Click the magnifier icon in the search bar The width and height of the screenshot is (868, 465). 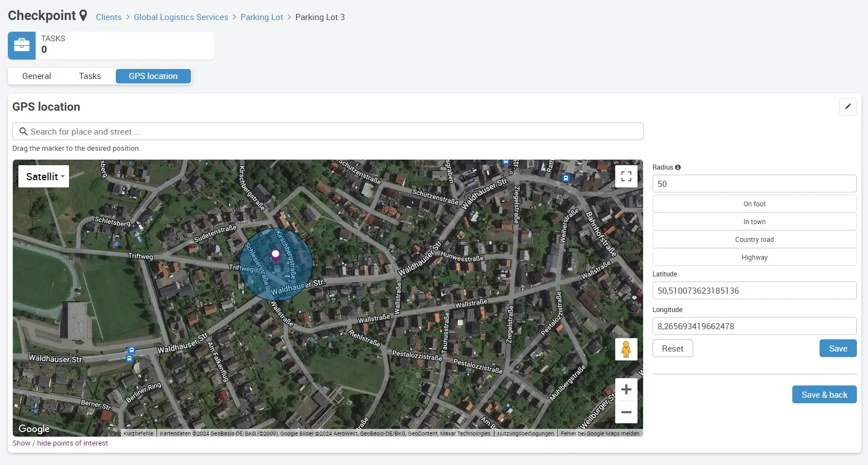coord(23,131)
